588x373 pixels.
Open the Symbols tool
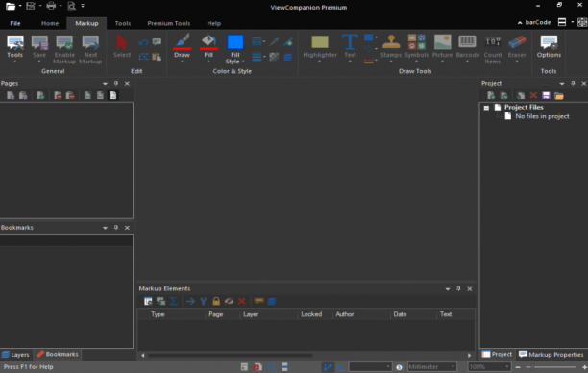point(416,48)
